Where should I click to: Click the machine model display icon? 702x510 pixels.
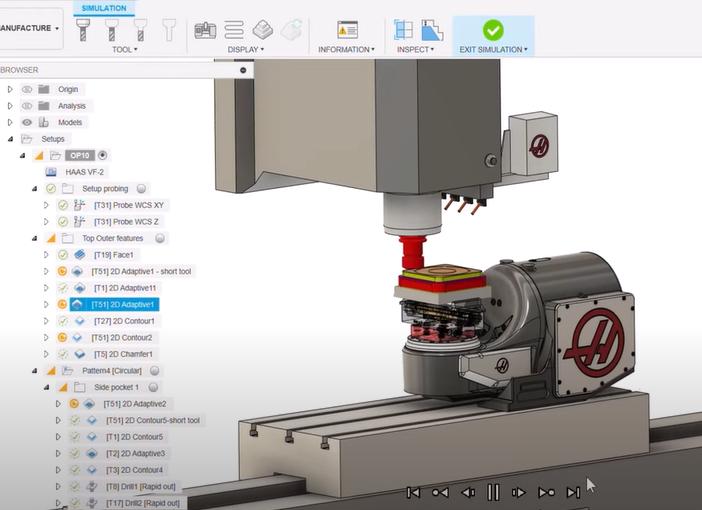(205, 30)
